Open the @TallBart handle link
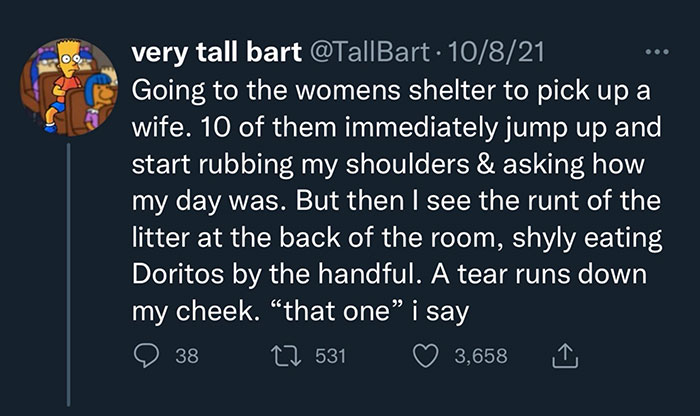The width and height of the screenshot is (700, 416). coord(369,53)
